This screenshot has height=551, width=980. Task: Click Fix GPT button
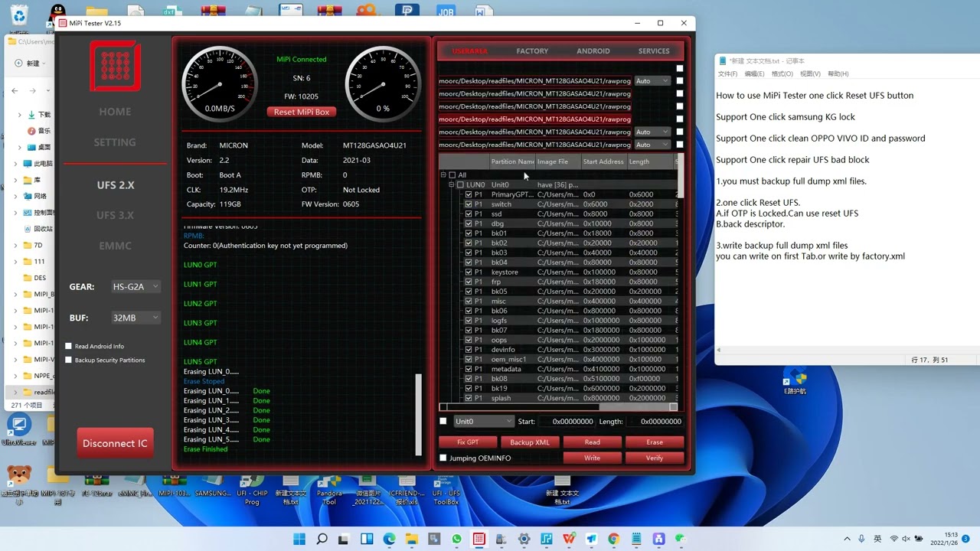pos(467,442)
